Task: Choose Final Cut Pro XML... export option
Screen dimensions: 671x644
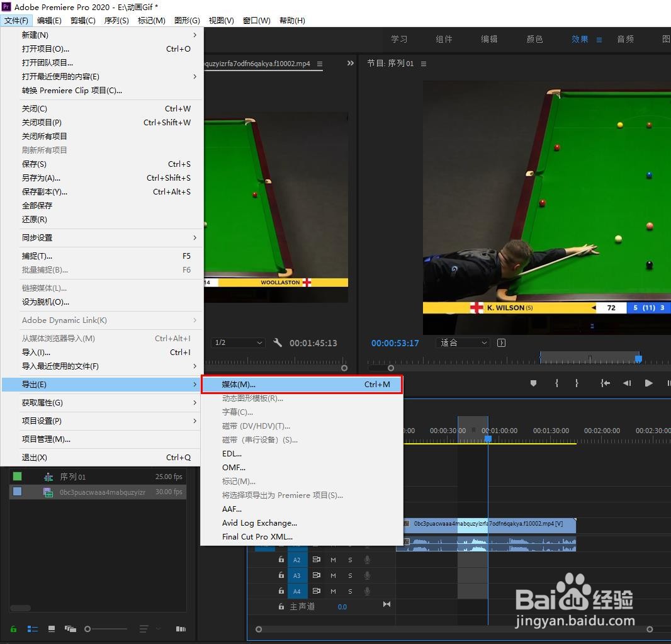Action: pos(302,536)
